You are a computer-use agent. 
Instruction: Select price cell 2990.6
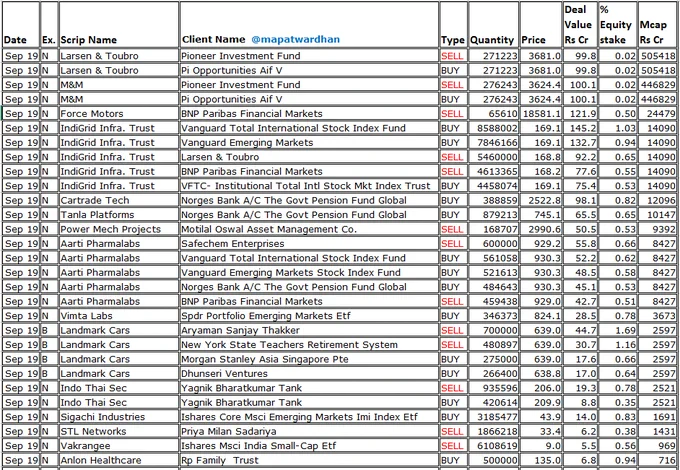point(540,229)
